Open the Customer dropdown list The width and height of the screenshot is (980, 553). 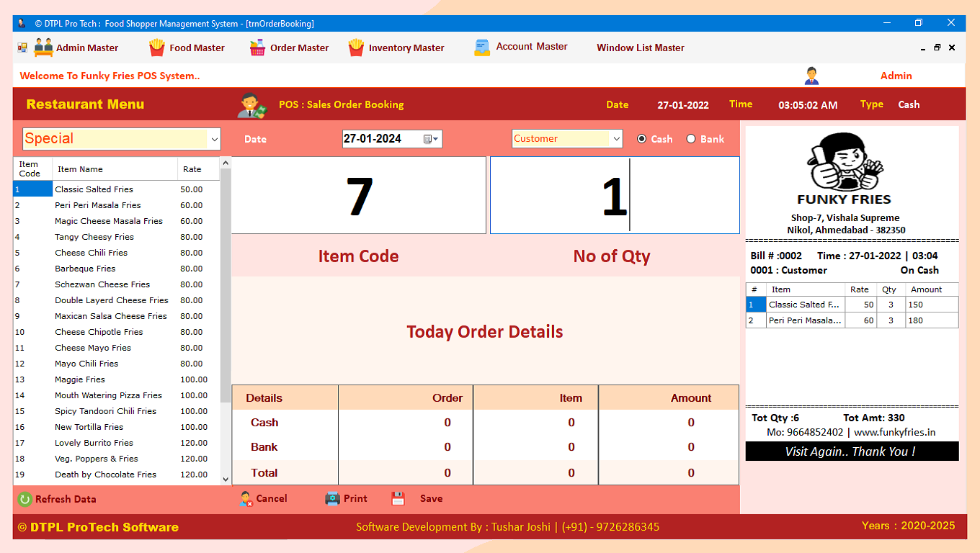616,139
